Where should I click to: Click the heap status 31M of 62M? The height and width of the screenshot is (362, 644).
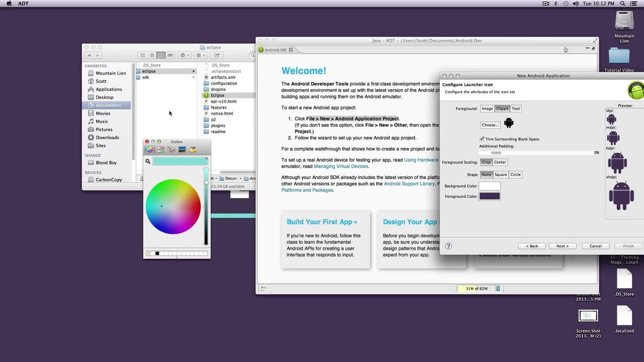476,289
